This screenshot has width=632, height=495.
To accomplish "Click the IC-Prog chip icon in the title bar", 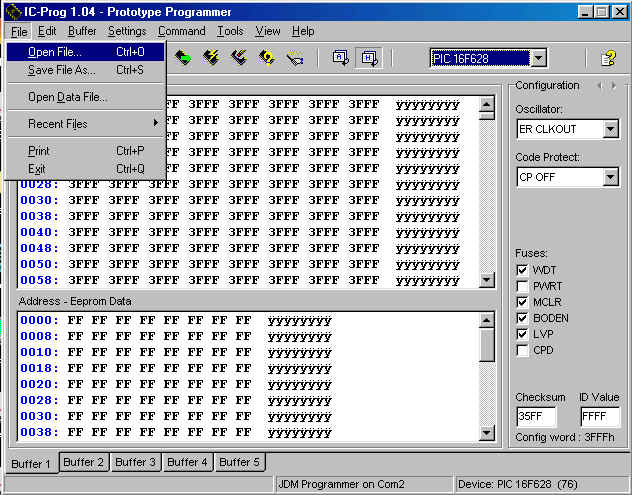I will click(13, 12).
